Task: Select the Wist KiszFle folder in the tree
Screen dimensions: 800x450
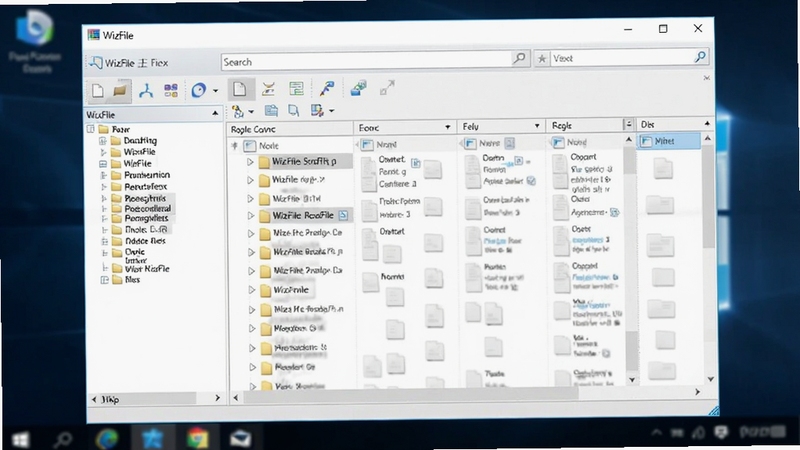Action: pos(147,269)
